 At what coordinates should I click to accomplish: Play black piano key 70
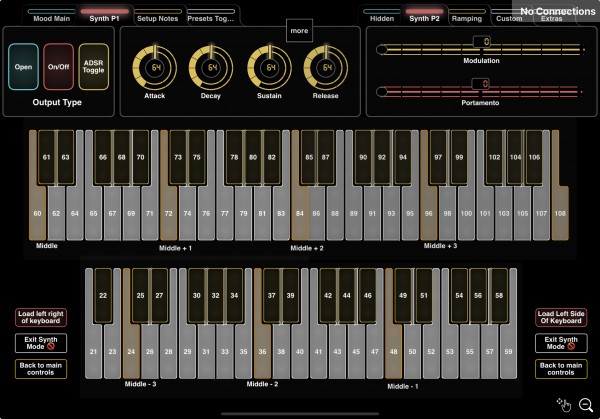click(140, 157)
